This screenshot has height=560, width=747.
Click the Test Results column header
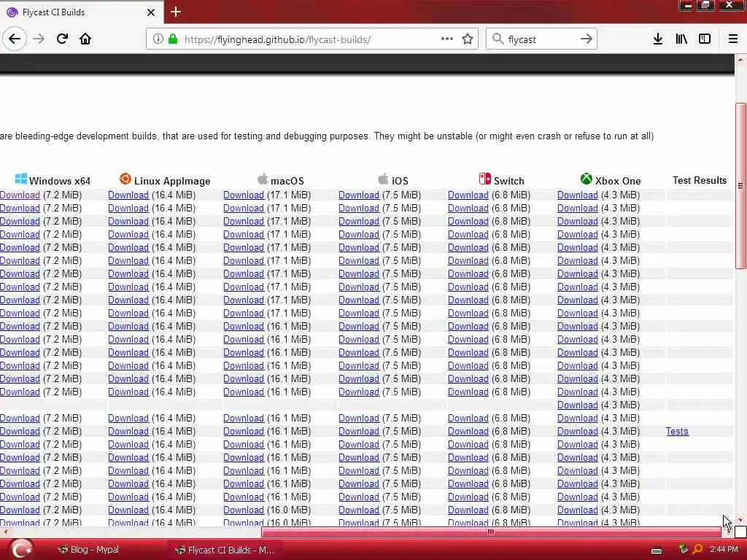click(700, 181)
